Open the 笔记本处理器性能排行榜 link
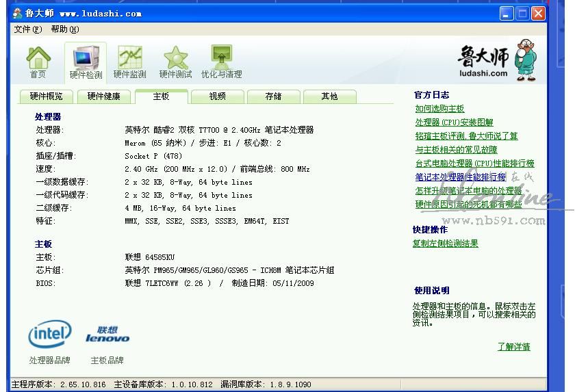This screenshot has height=392, width=575. pyautogui.click(x=461, y=177)
